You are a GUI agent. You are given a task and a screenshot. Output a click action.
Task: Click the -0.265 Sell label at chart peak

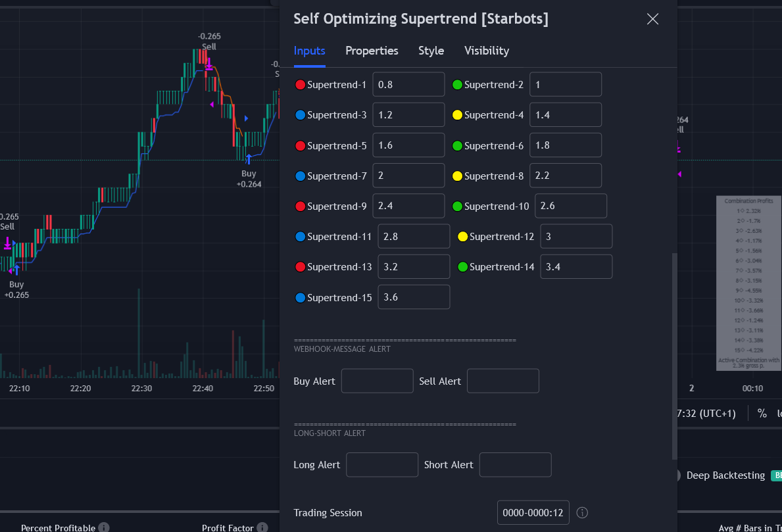pyautogui.click(x=209, y=41)
